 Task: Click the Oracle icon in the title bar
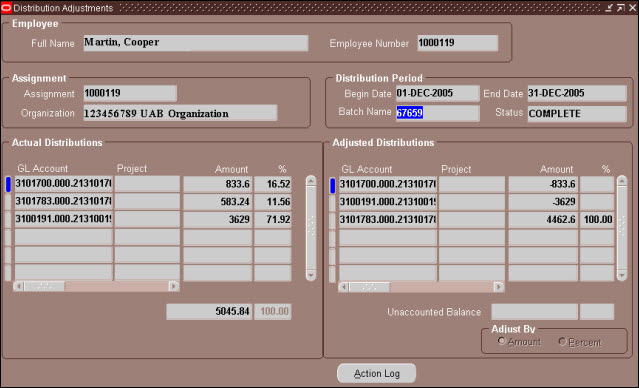tap(6, 8)
